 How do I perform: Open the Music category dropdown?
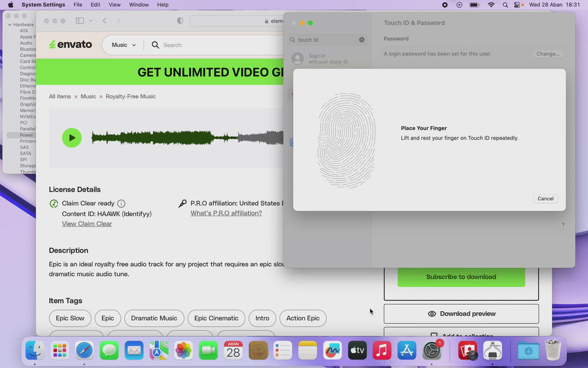coord(123,45)
